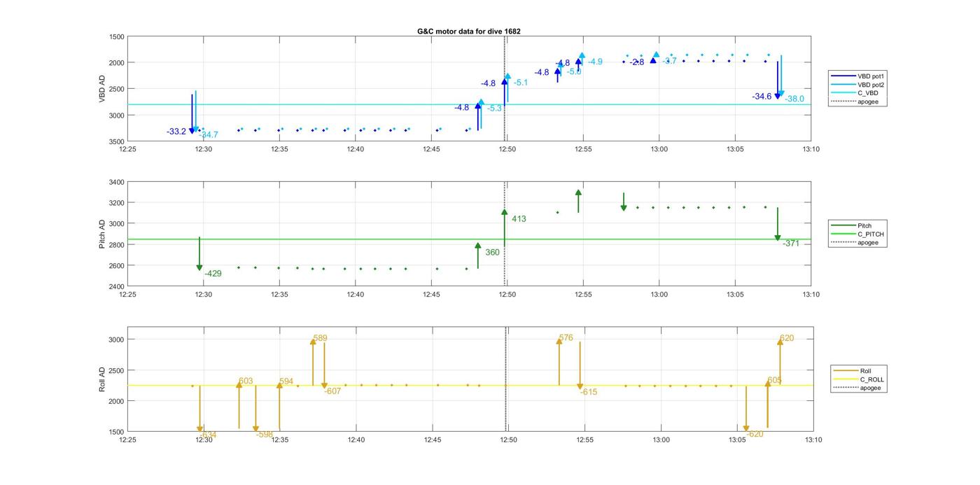The width and height of the screenshot is (980, 485).
Task: Click the '2400' tick on the Pitch axis
Action: point(117,287)
